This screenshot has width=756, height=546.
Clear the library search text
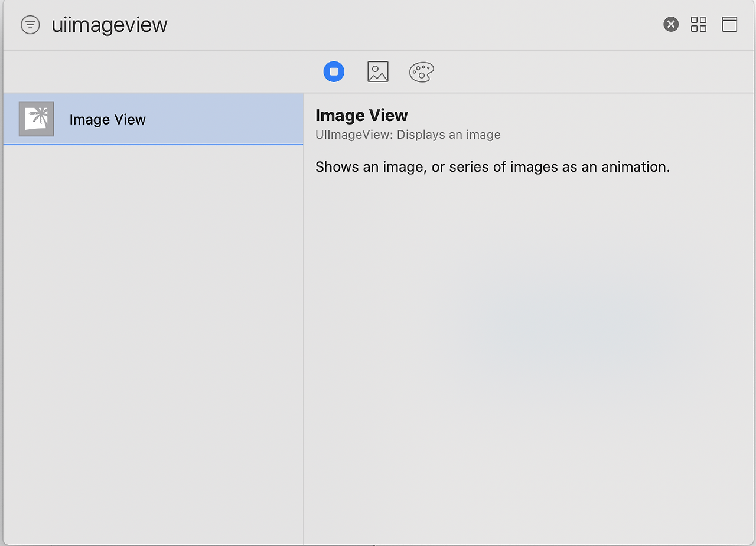tap(671, 24)
